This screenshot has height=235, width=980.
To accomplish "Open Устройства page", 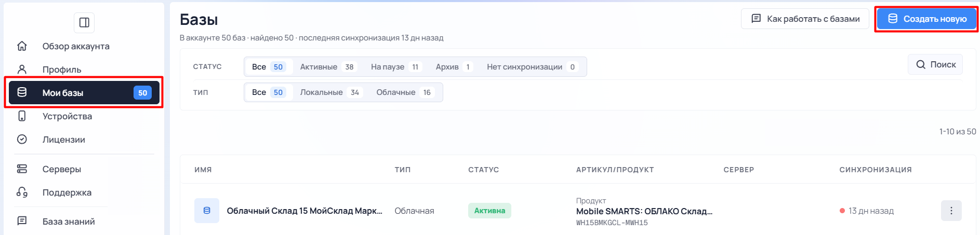I will pyautogui.click(x=67, y=116).
